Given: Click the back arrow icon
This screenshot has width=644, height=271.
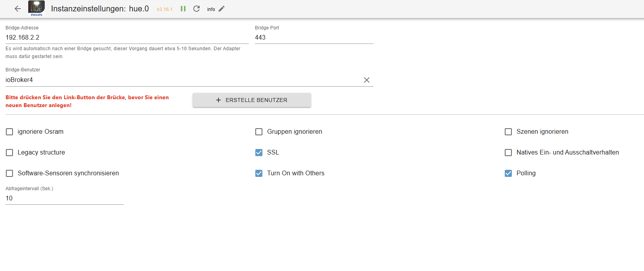Looking at the screenshot, I should coord(18,9).
